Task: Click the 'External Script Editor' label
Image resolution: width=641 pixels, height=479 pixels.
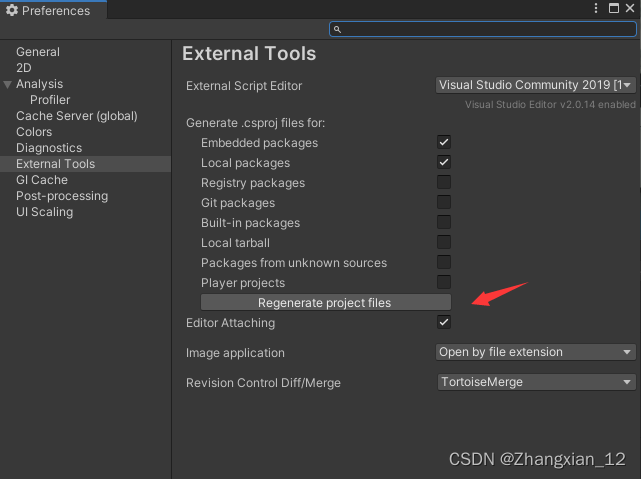Action: coord(244,86)
